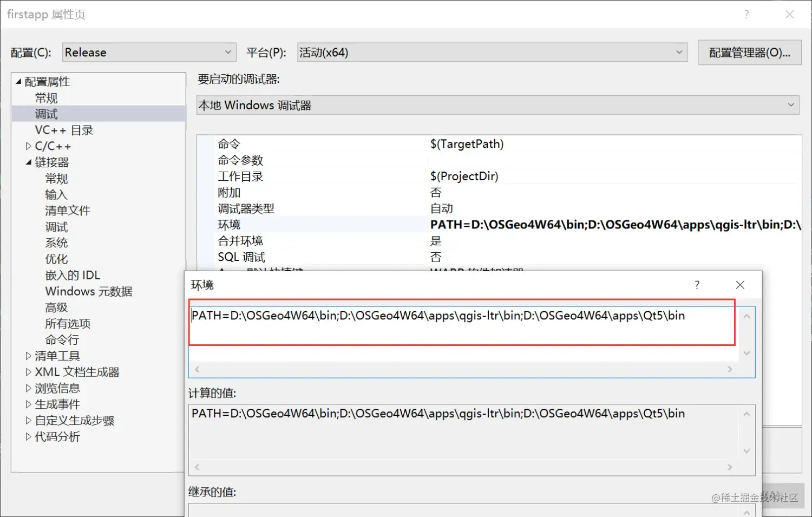The width and height of the screenshot is (812, 517).
Task: Open the 平台 活动(x64) dropdown
Action: click(492, 53)
